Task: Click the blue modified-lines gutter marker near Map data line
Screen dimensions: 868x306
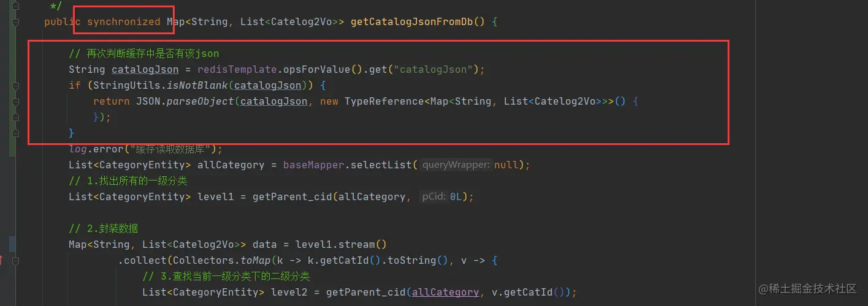Action: click(12, 245)
